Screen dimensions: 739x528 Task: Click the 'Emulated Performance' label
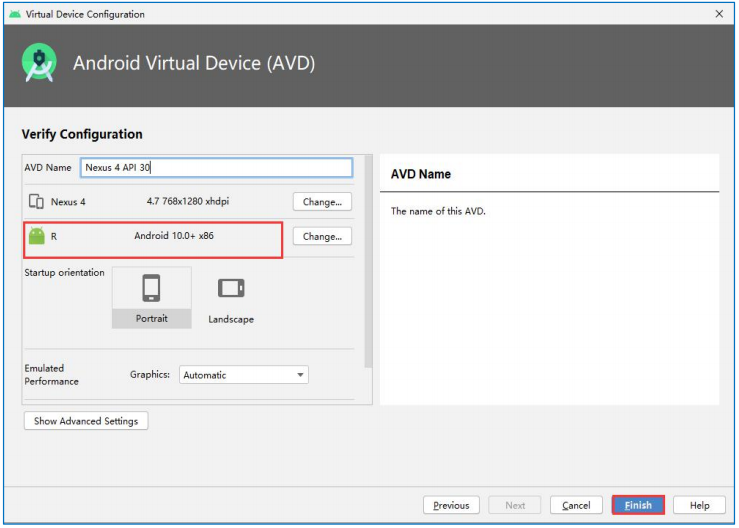pyautogui.click(x=51, y=375)
